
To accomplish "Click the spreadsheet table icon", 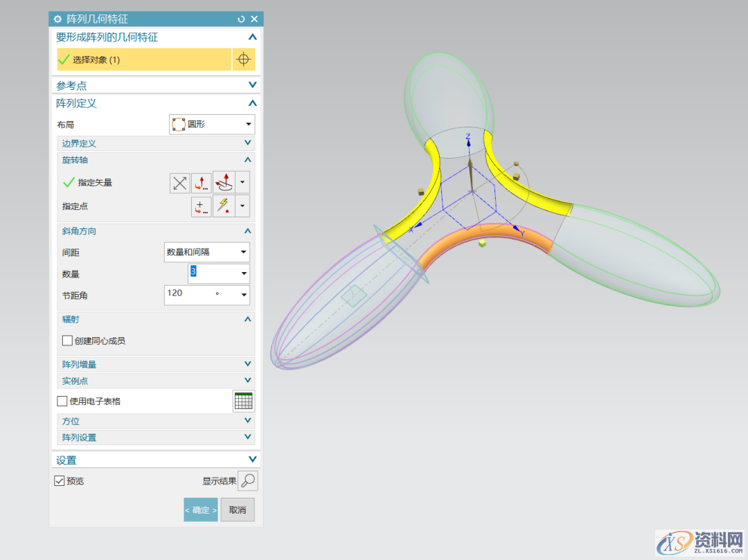I will pyautogui.click(x=244, y=401).
